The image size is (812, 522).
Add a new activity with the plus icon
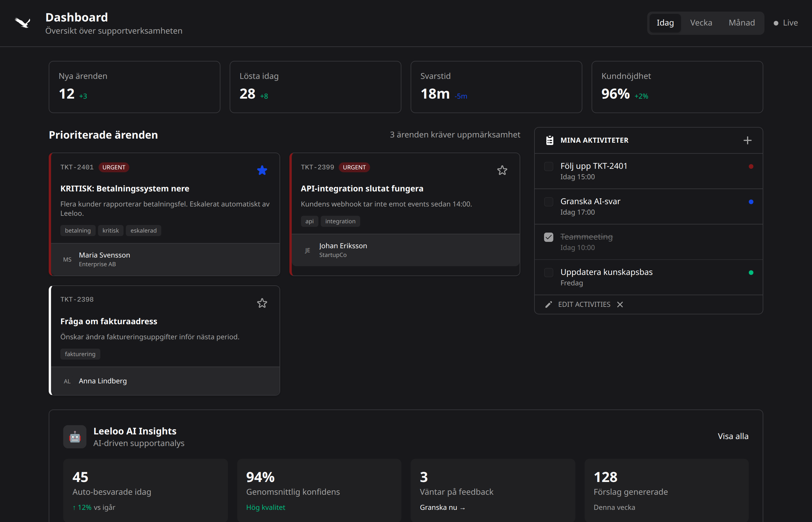pyautogui.click(x=748, y=140)
